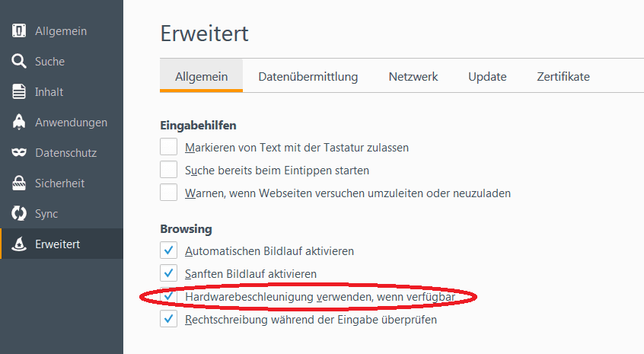Viewport: 644px width, 354px height.
Task: Enable Markieren von Text mit der Tastatur
Action: (168, 147)
